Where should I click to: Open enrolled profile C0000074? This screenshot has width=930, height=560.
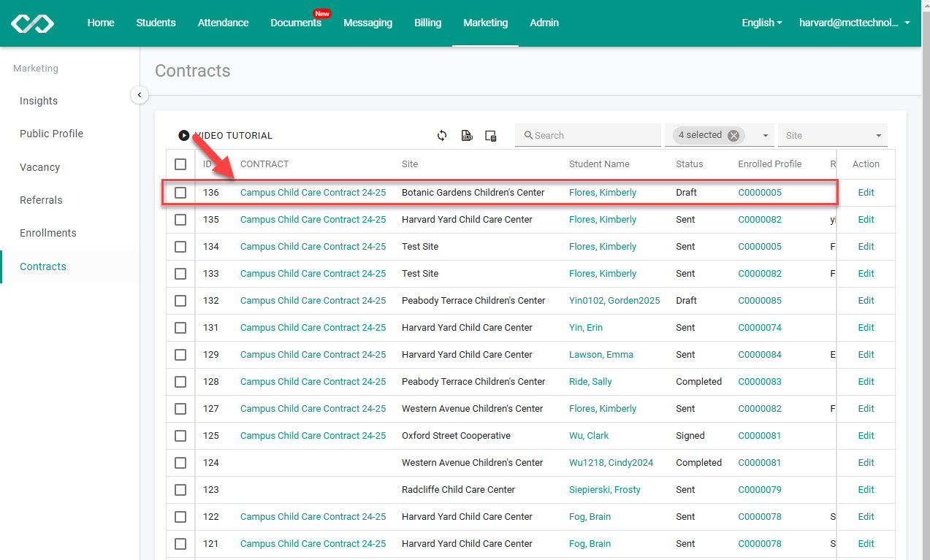(760, 328)
